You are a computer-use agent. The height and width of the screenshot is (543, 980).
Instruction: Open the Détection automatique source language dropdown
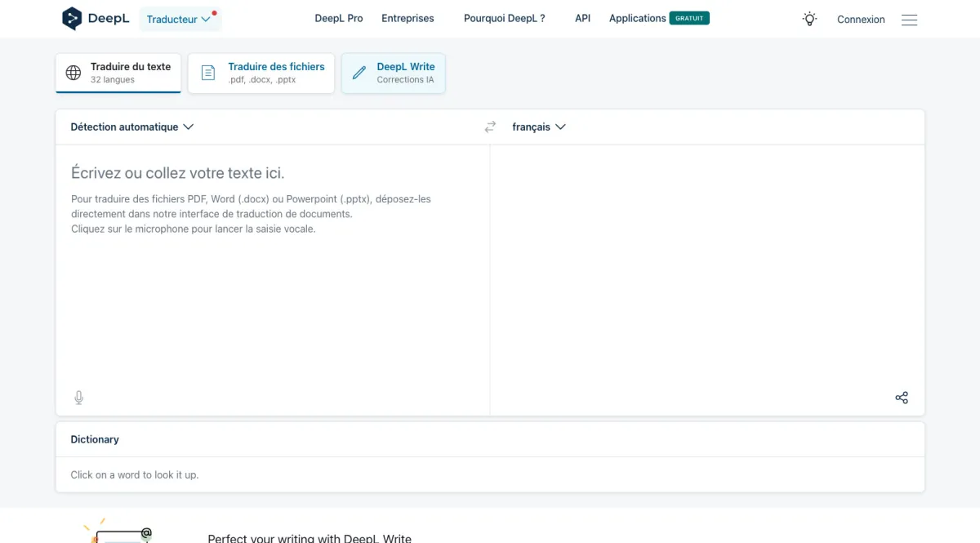coord(132,127)
